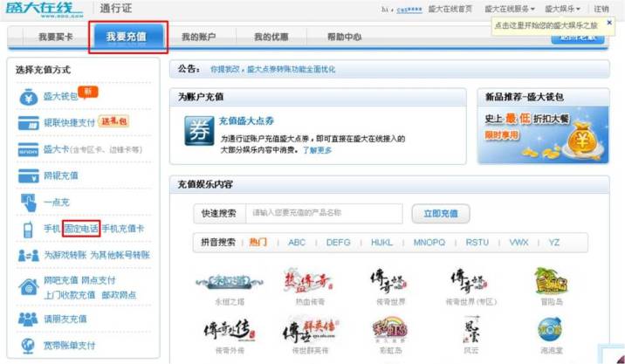This screenshot has width=625, height=364.
Task: Click the 网点支付 link
Action: (98, 281)
